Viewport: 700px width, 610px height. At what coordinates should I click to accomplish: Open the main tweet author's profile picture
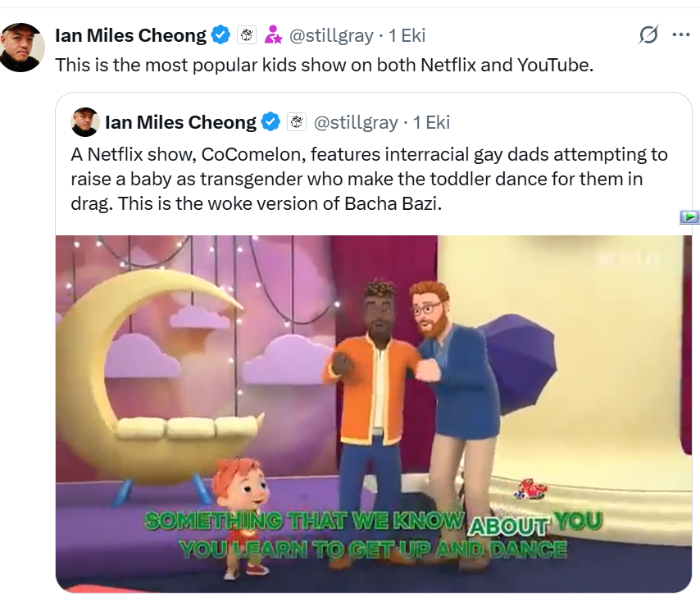click(22, 47)
